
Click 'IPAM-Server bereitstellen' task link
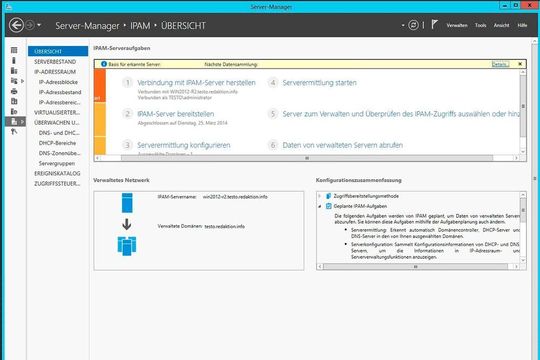[176, 114]
